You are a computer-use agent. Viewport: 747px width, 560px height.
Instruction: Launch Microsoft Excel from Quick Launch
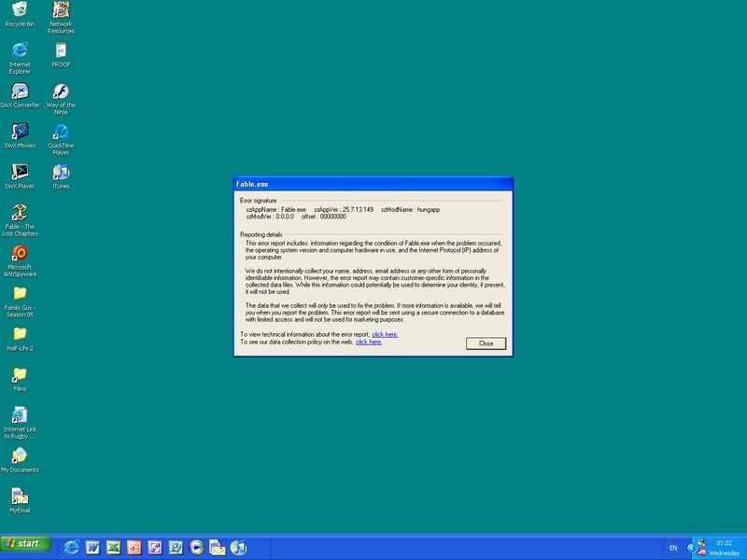[x=113, y=547]
